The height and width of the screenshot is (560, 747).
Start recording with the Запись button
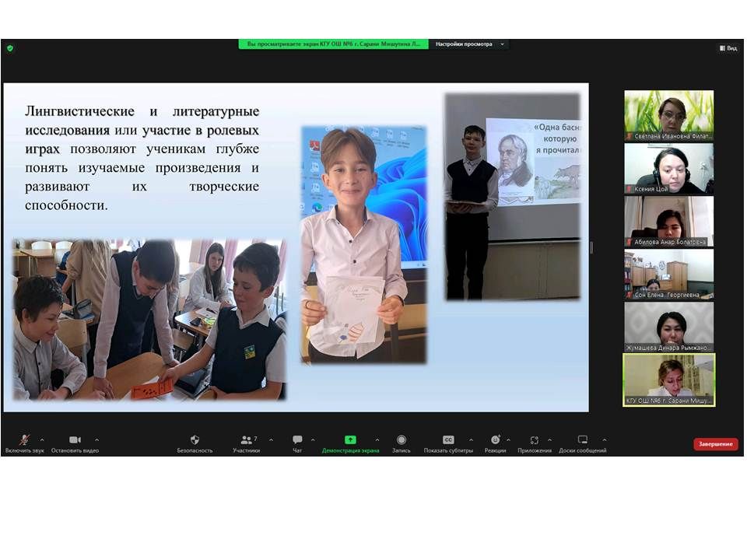[402, 440]
